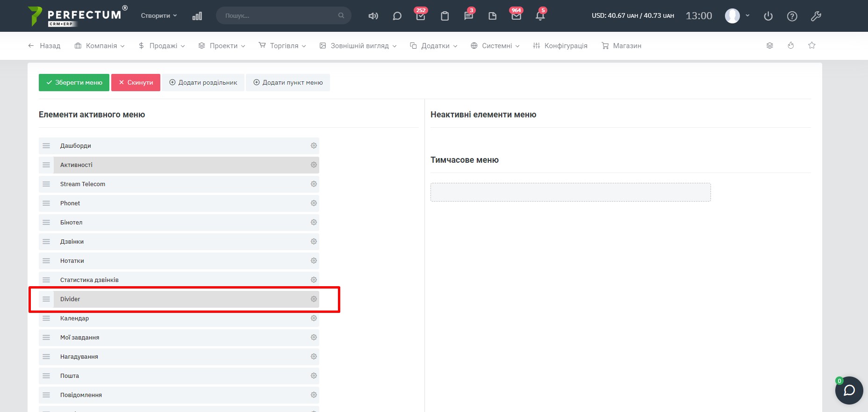Click the notifications bell icon
The image size is (868, 412).
[x=540, y=16]
